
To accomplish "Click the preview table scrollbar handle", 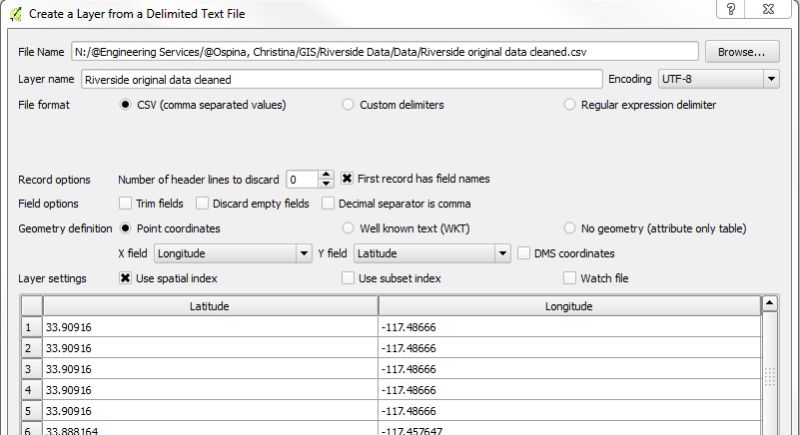I will pyautogui.click(x=769, y=377).
